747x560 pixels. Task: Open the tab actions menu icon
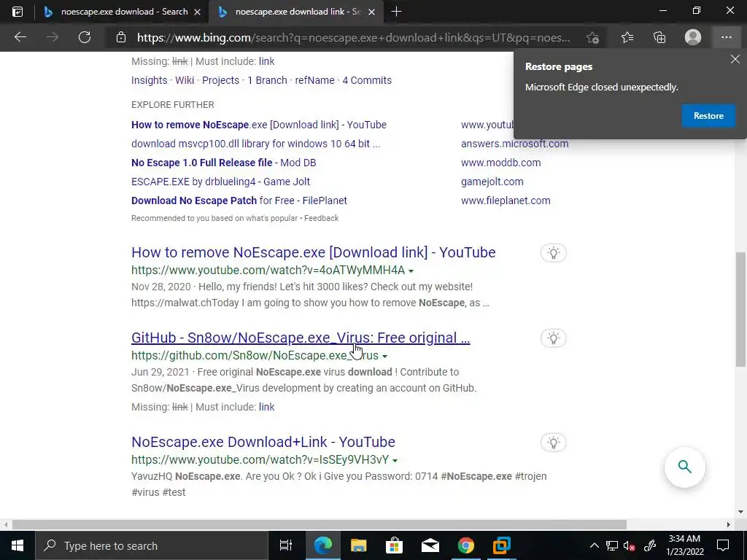click(18, 12)
